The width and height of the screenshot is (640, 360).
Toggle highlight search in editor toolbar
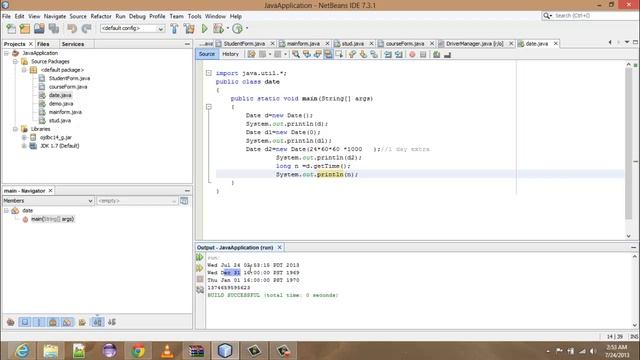tap(328, 54)
